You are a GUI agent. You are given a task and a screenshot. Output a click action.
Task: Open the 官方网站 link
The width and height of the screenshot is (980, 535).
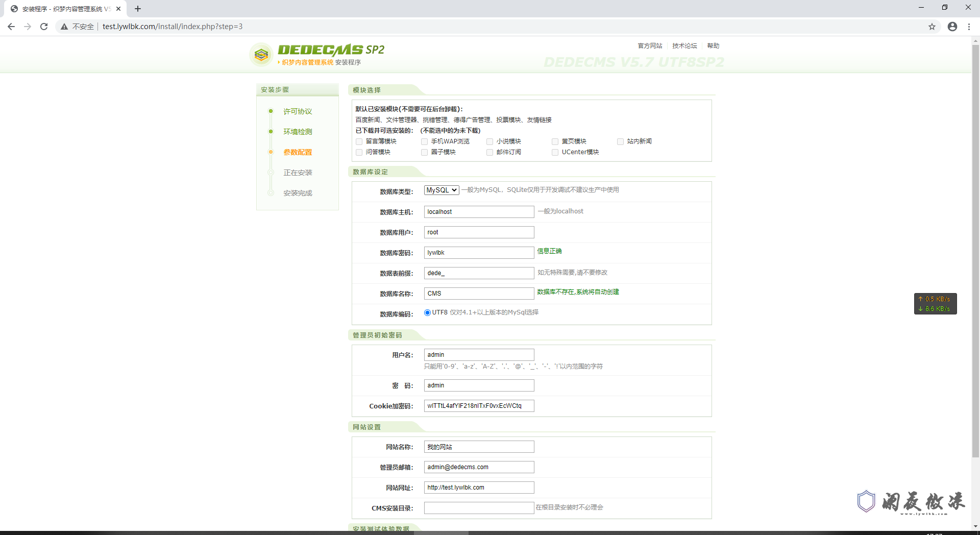click(x=649, y=45)
